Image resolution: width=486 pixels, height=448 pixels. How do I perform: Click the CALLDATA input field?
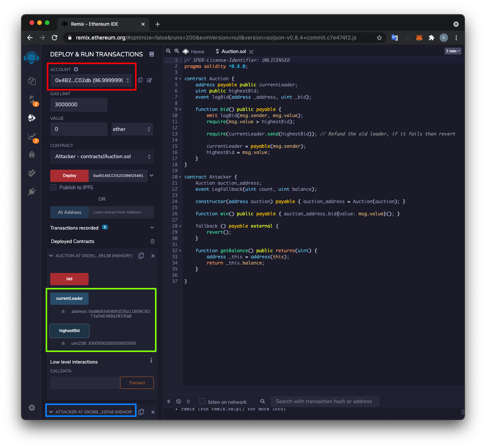85,383
